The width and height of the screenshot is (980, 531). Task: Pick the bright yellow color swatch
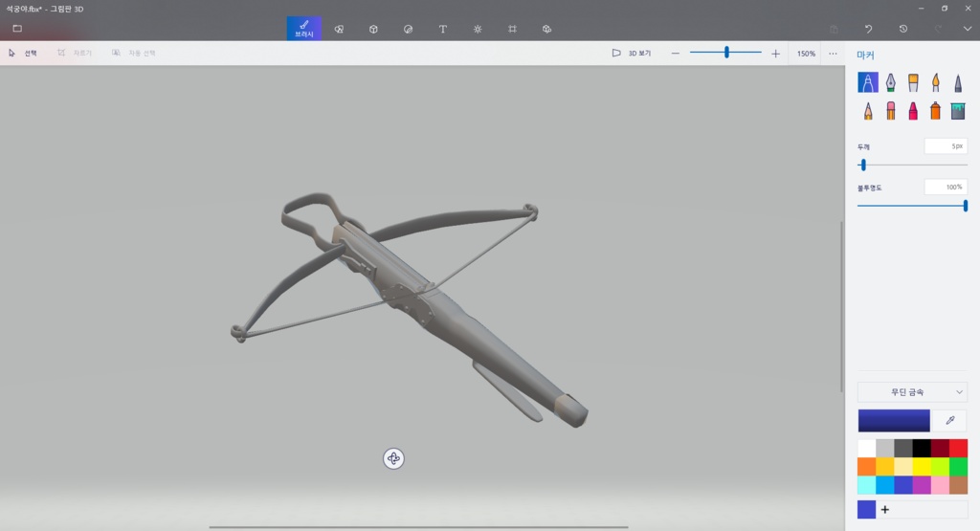click(x=922, y=467)
